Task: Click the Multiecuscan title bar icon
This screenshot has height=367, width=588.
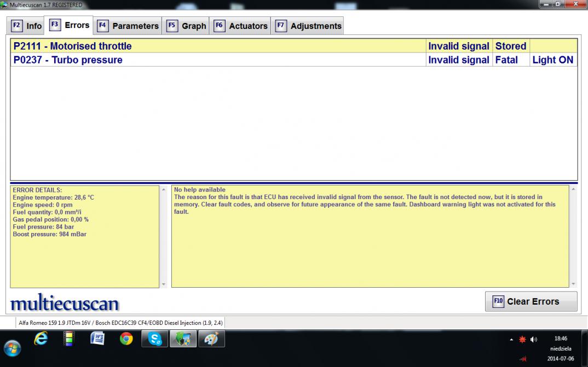Action: pos(4,5)
